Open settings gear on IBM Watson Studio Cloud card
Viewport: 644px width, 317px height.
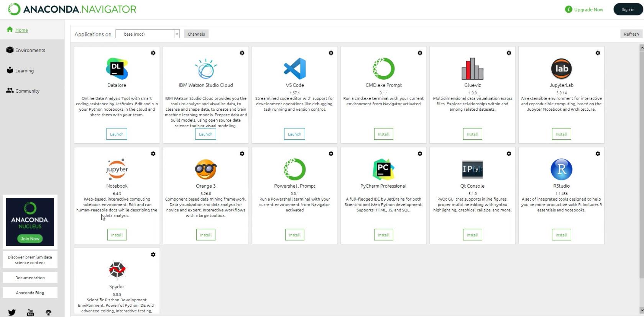[242, 53]
